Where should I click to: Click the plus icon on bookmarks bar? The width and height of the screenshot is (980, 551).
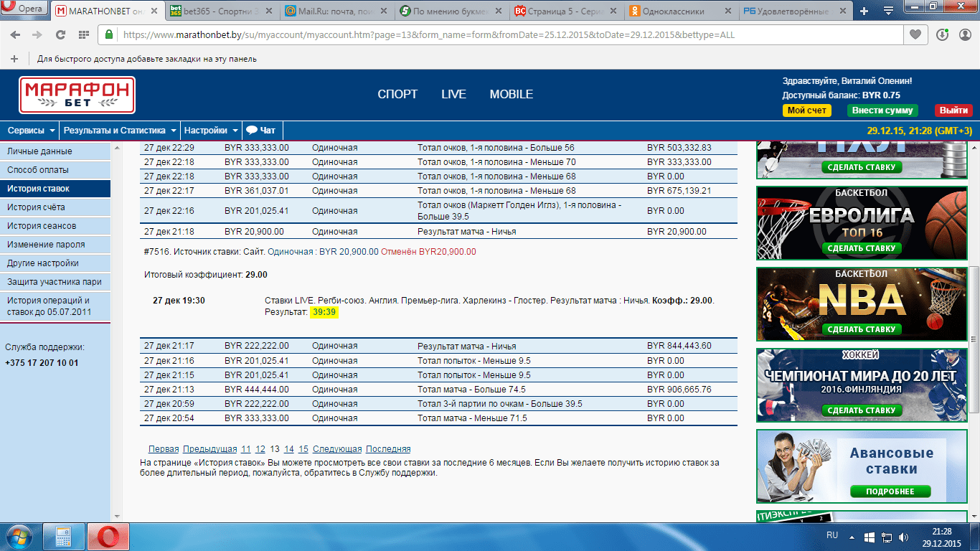14,59
